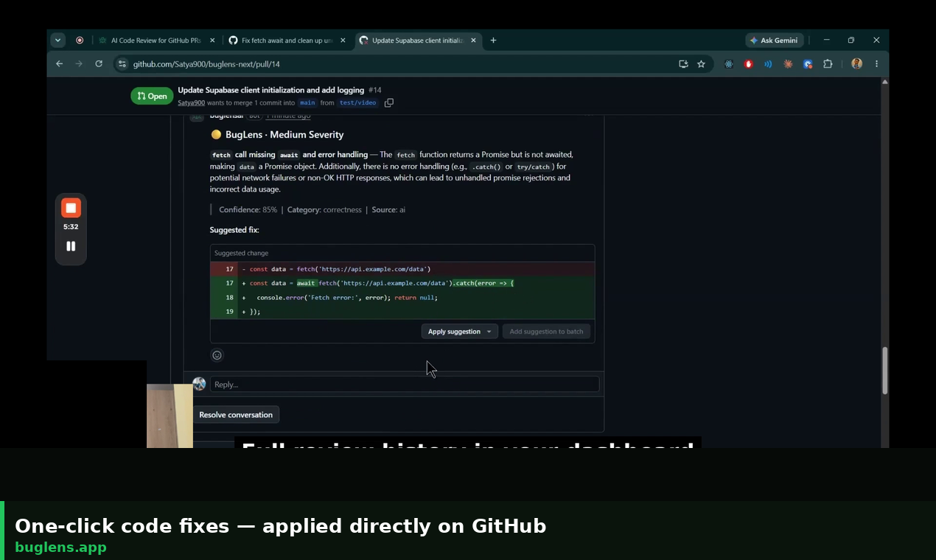
Task: Open the red shield extension icon
Action: click(749, 64)
